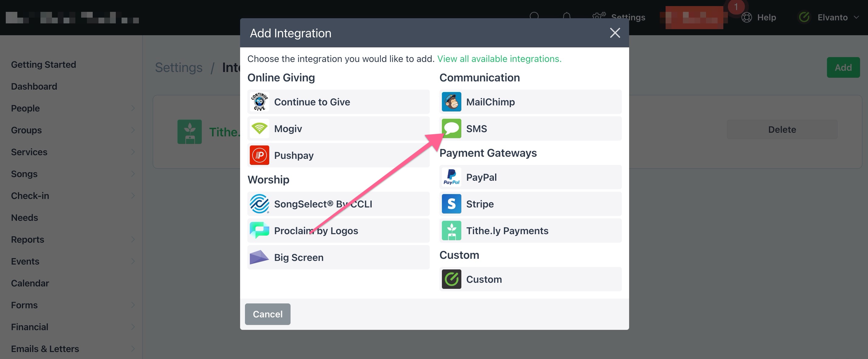The height and width of the screenshot is (359, 868).
Task: Pick SongSelect By CCLI label
Action: click(323, 204)
